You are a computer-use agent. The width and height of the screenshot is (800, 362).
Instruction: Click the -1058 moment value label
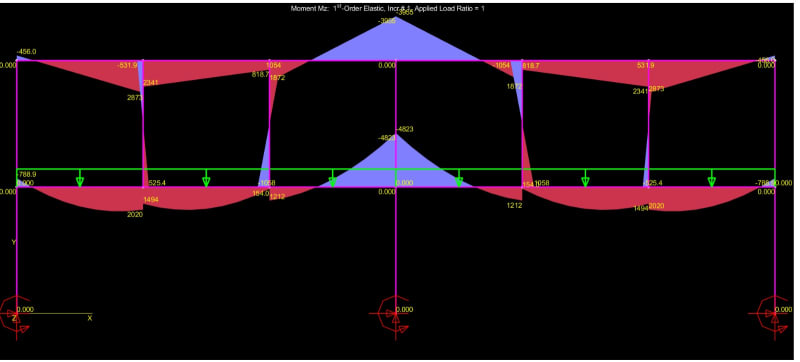point(266,183)
